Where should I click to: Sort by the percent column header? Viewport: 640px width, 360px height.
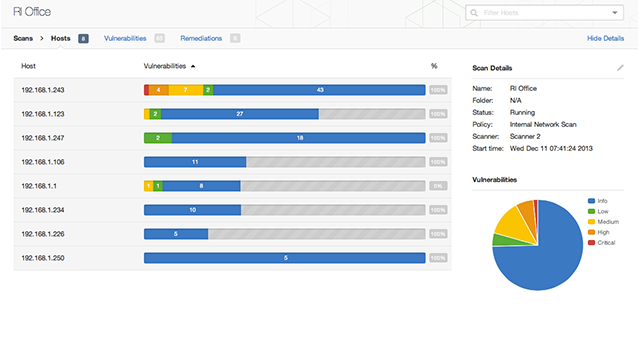pos(434,66)
